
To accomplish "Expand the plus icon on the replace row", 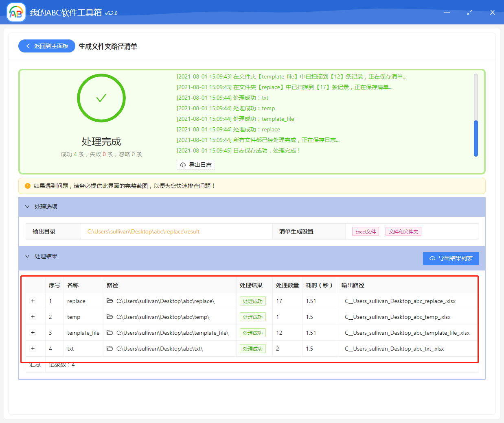I will click(33, 301).
